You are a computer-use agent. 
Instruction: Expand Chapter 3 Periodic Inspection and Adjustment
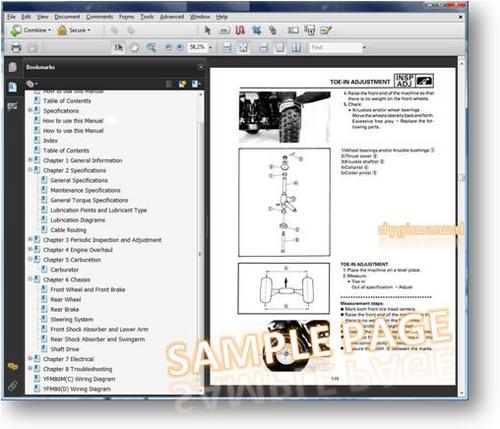(x=30, y=239)
